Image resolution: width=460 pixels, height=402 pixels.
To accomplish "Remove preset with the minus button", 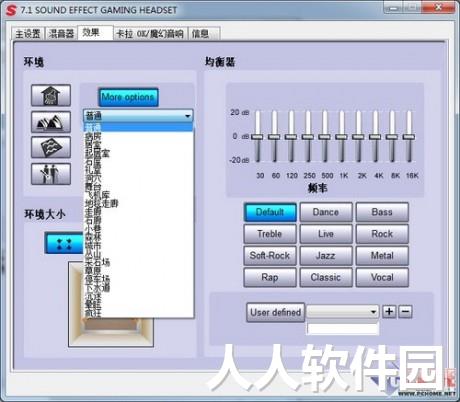I will 405,312.
